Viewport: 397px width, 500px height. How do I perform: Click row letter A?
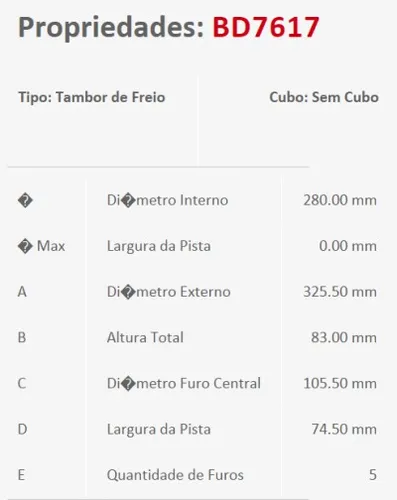(22, 292)
